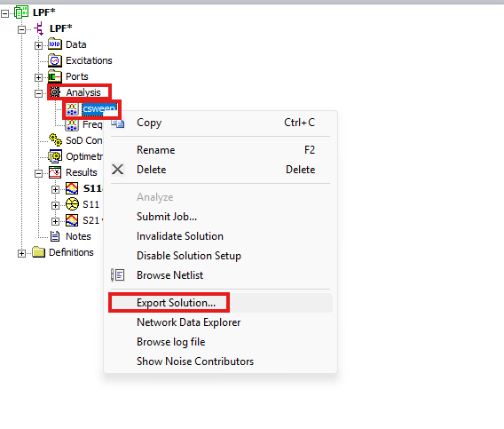Expand the Data tree node
Image resolution: width=504 pixels, height=429 pixels.
(38, 45)
